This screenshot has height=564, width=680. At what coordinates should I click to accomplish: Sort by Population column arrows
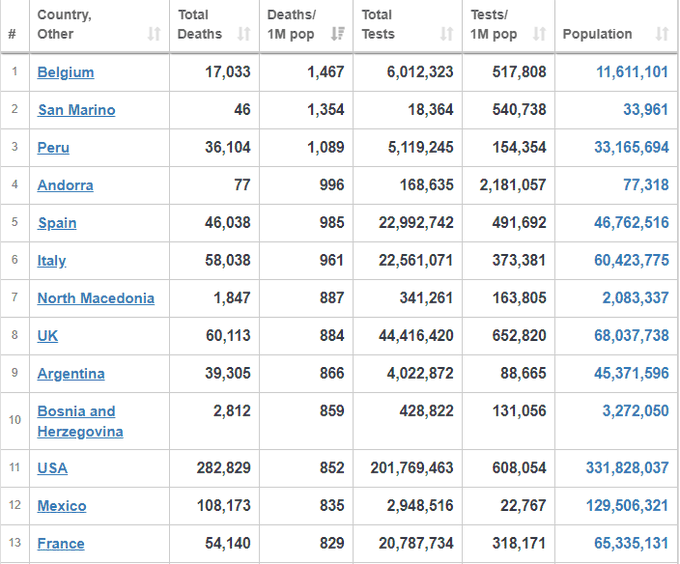[662, 34]
